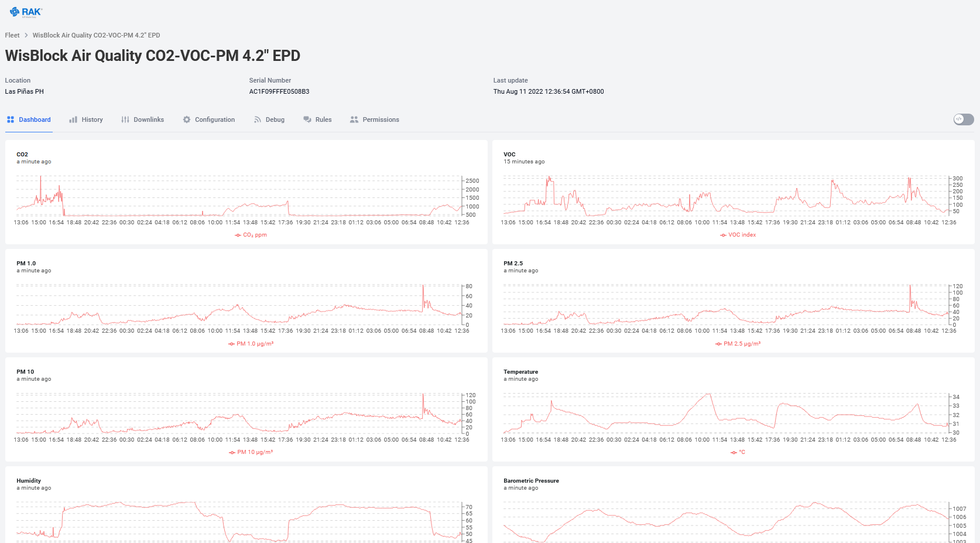The height and width of the screenshot is (543, 980).
Task: Click the Permissions people icon
Action: click(354, 119)
